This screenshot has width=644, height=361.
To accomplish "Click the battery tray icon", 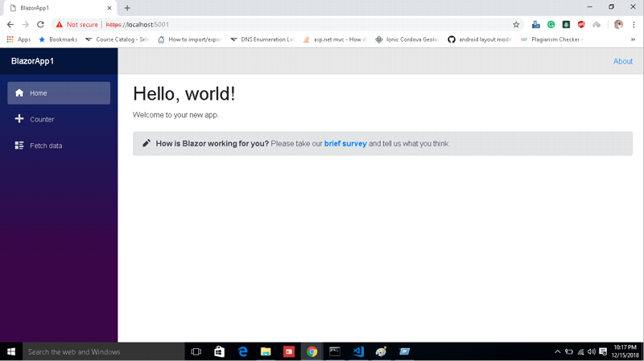I will click(x=569, y=351).
